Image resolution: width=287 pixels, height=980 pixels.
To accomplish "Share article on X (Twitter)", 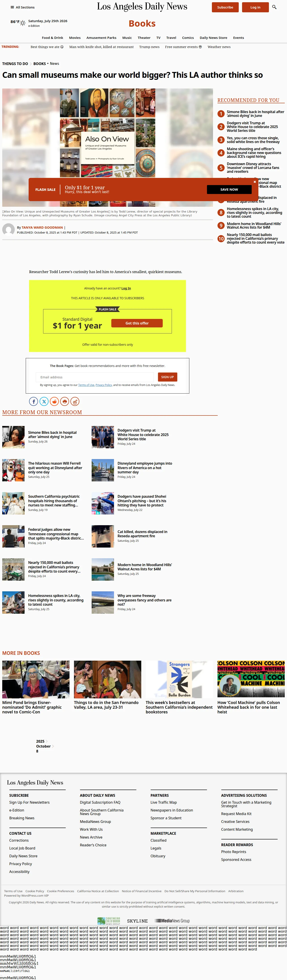I will click(44, 401).
